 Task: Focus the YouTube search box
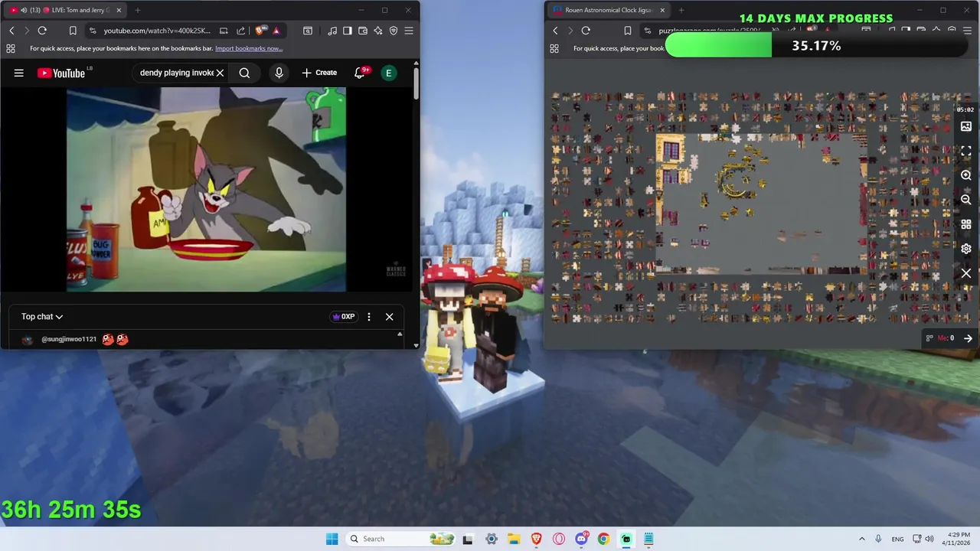click(x=177, y=73)
